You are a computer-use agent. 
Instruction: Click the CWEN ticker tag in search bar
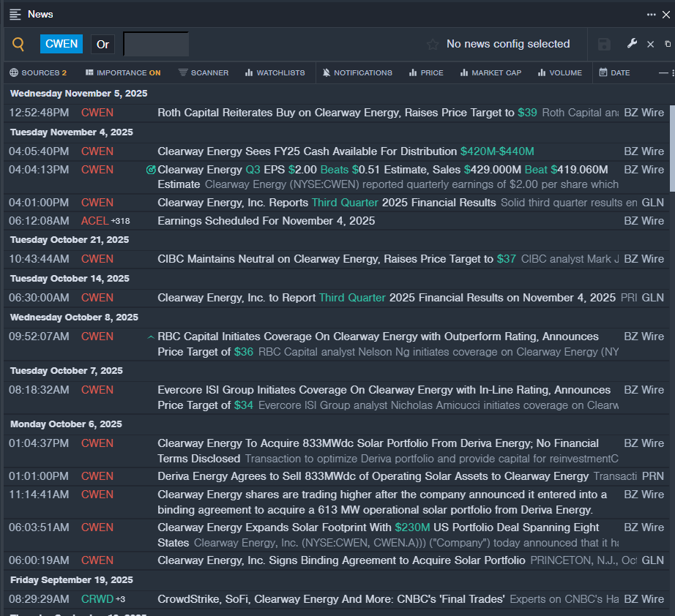[61, 44]
